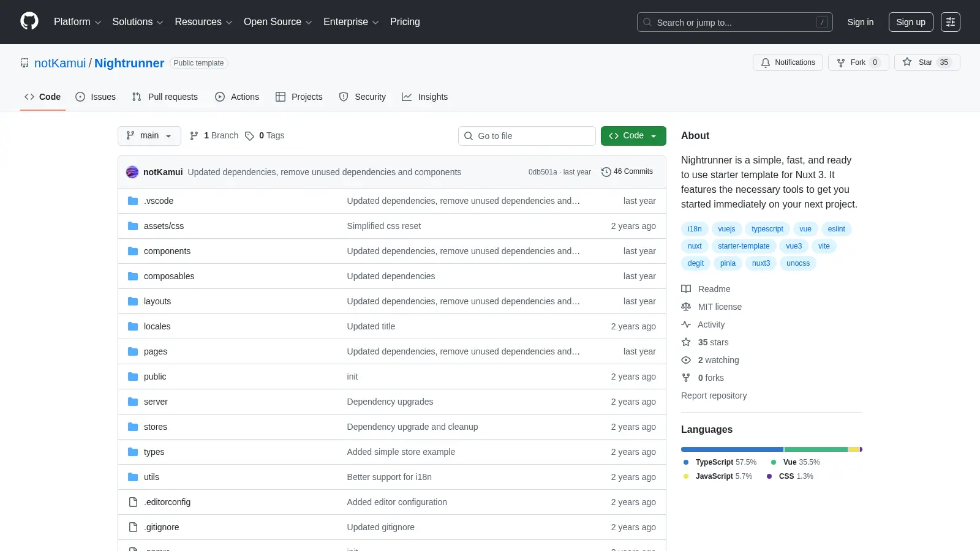
Task: Click the stars icon in About
Action: coord(686,342)
